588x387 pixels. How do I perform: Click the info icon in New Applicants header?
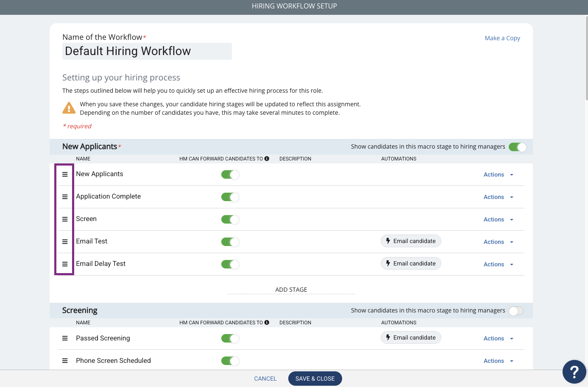tap(267, 159)
